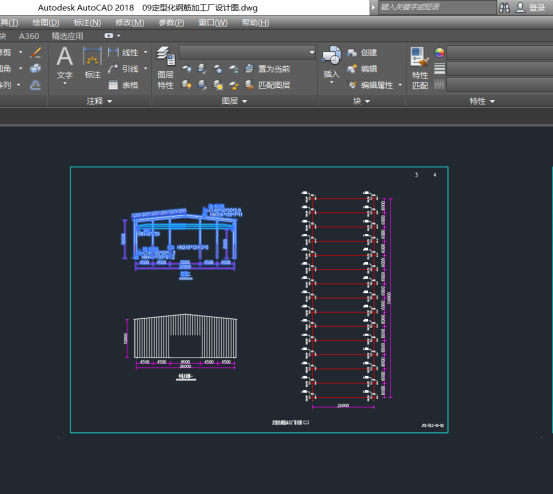Open the linetype dropdown field
Viewport: 553px width, 494px height.
(500, 85)
